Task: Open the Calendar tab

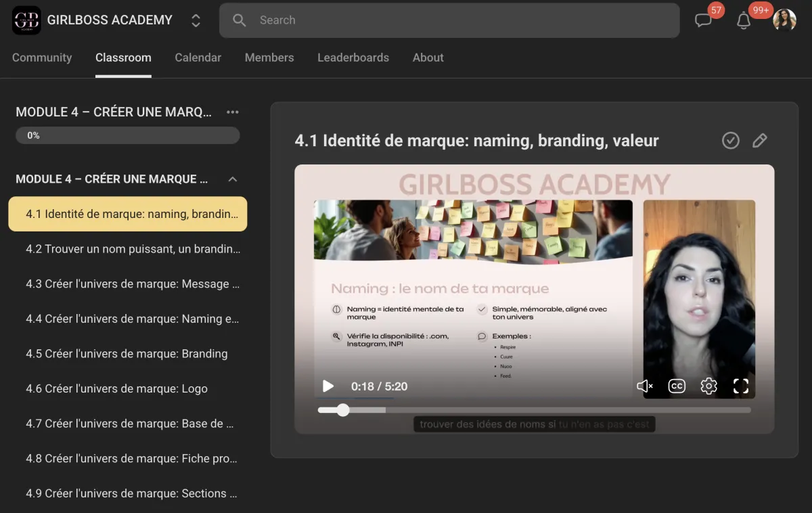Action: pyautogui.click(x=198, y=58)
